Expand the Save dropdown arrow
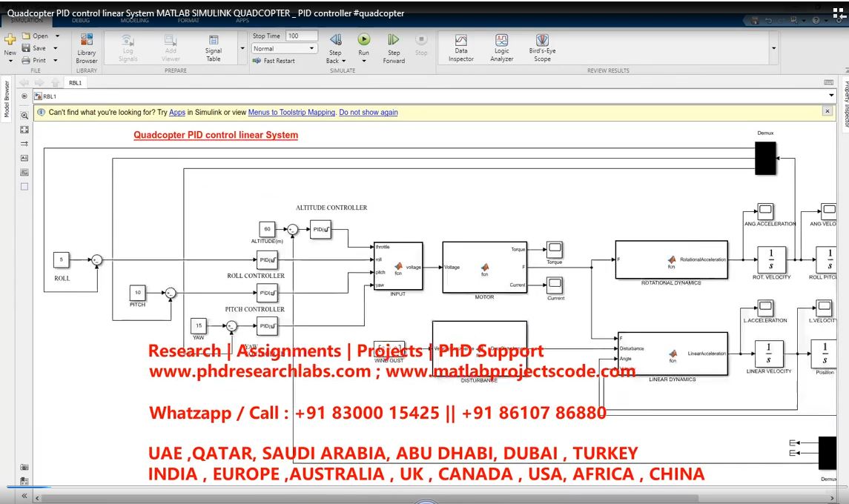Image resolution: width=849 pixels, height=504 pixels. tap(55, 48)
